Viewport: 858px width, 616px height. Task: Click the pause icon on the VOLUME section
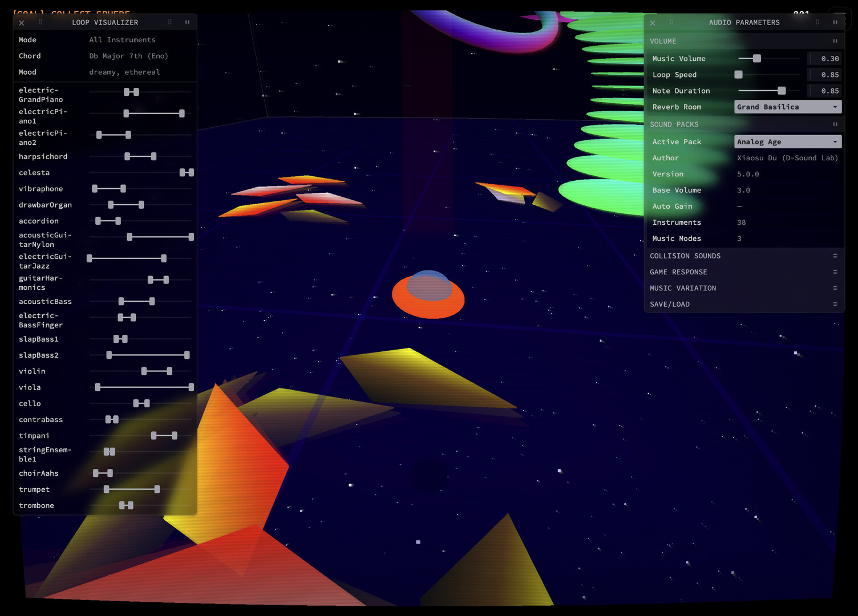click(x=835, y=41)
